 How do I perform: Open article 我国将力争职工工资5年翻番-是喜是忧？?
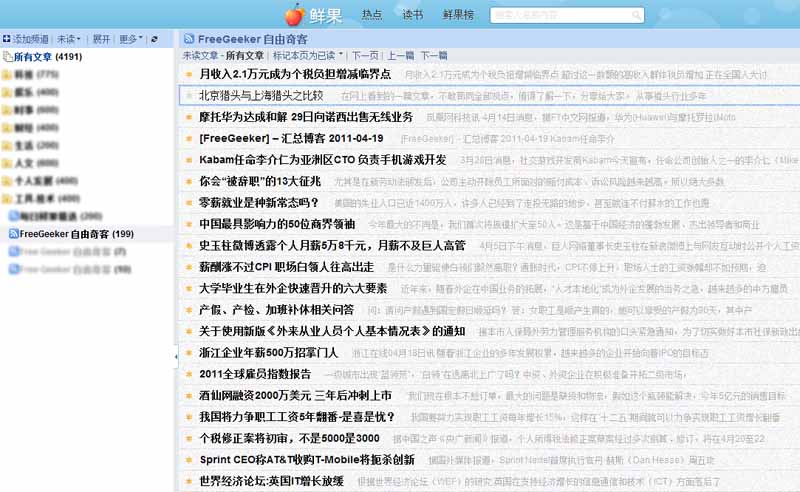[297, 417]
